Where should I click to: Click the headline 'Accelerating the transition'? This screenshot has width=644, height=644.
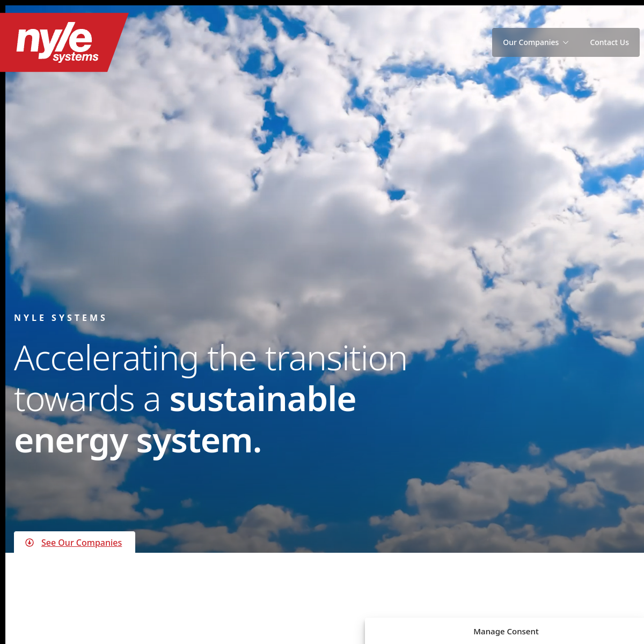210,358
